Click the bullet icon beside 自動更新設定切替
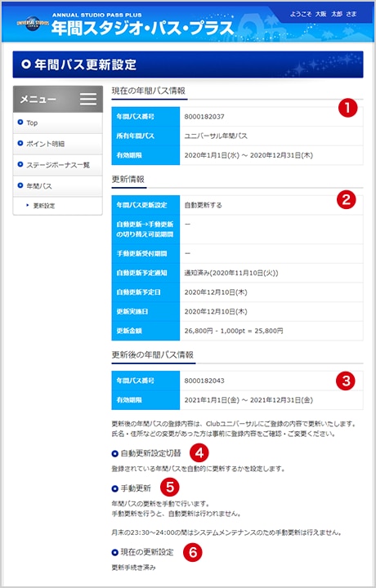The height and width of the screenshot is (588, 376). (x=114, y=454)
